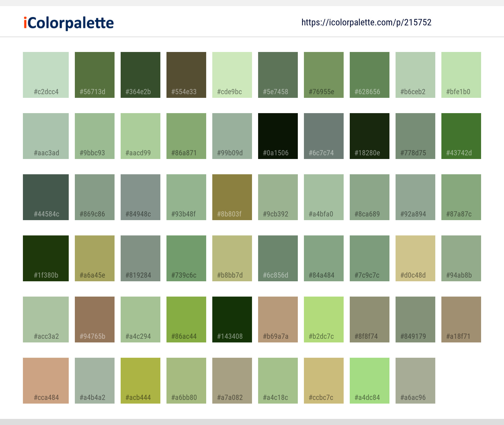Select the tan #d0c48d swatch

coord(415,258)
